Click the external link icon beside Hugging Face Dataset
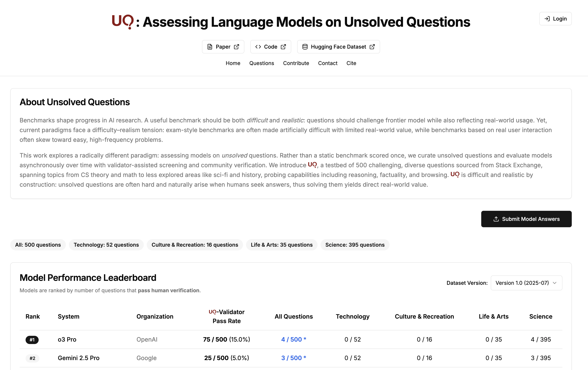The width and height of the screenshot is (588, 370). point(372,47)
